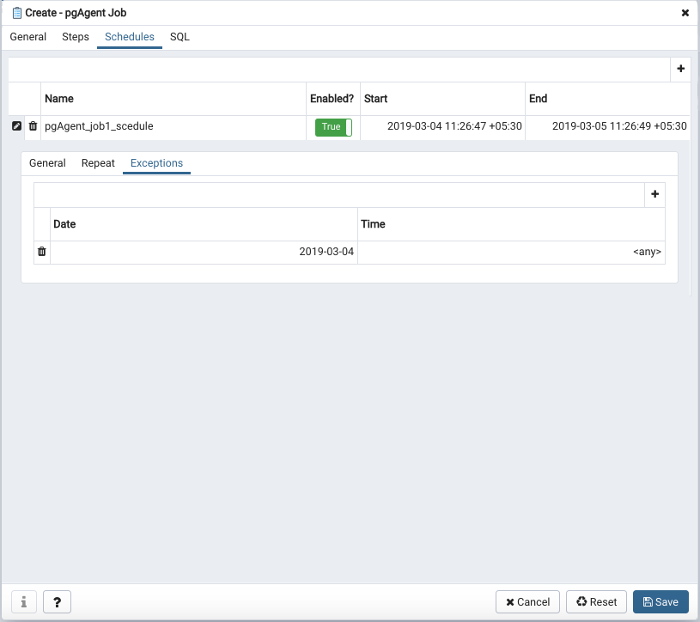Click the exception date field 2019-03-04
The image size is (700, 622).
pyautogui.click(x=204, y=252)
